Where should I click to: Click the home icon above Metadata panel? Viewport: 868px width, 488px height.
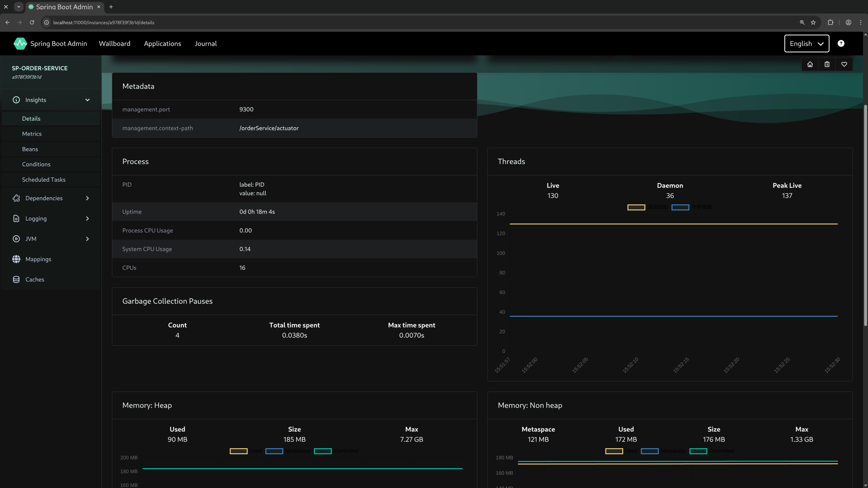(810, 64)
